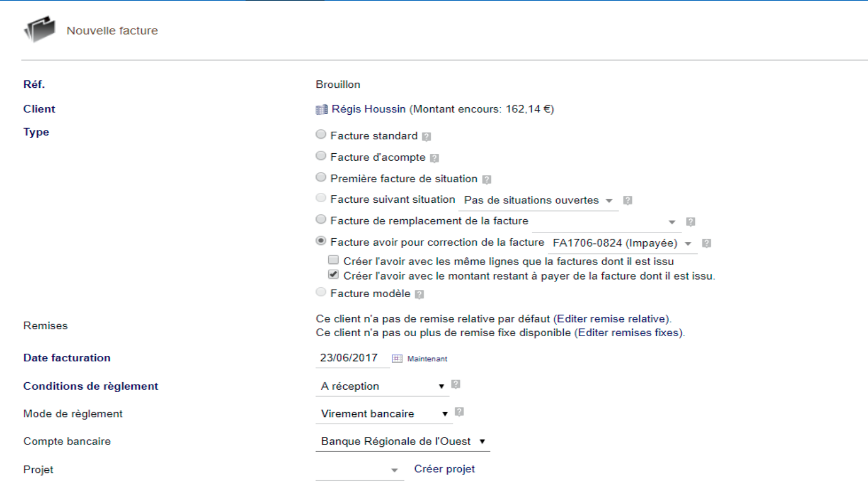Open the Conditions de règlement 'A réception' dropdown
The width and height of the screenshot is (868, 490).
pyautogui.click(x=382, y=386)
